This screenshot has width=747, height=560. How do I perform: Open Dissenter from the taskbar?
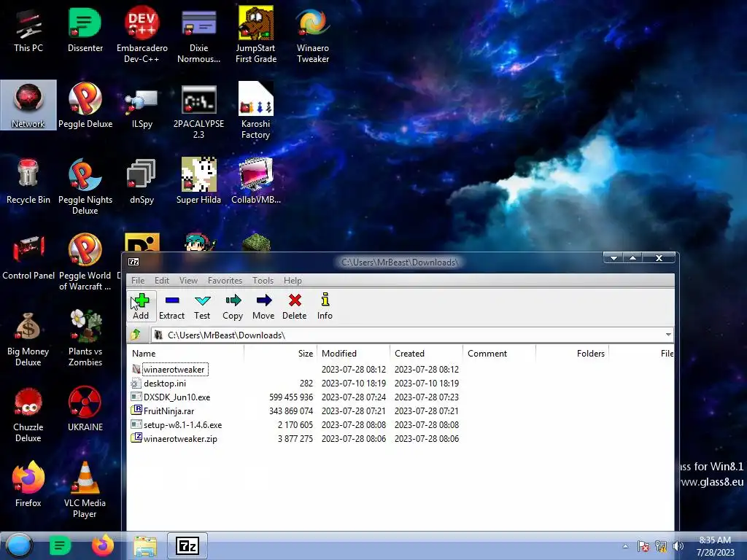[x=60, y=545]
